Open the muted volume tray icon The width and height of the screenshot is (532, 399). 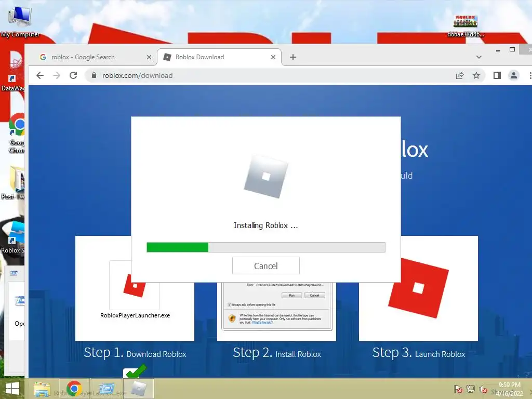[x=483, y=389]
